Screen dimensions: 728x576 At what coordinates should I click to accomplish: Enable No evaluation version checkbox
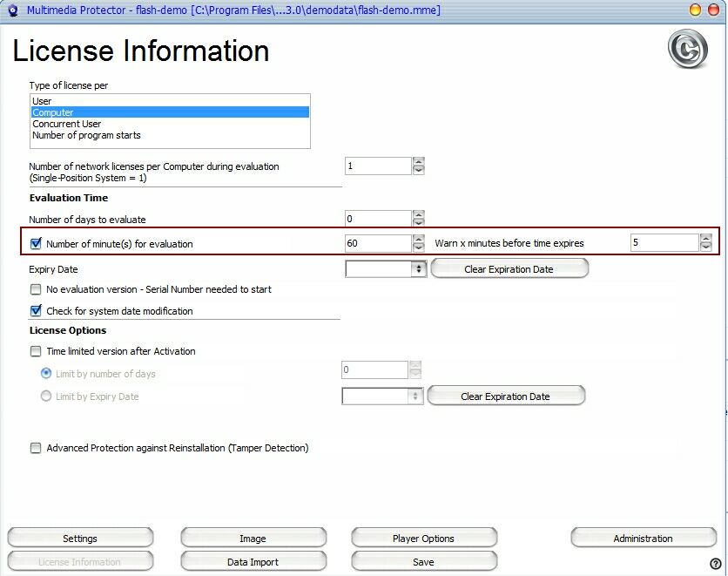coord(36,289)
